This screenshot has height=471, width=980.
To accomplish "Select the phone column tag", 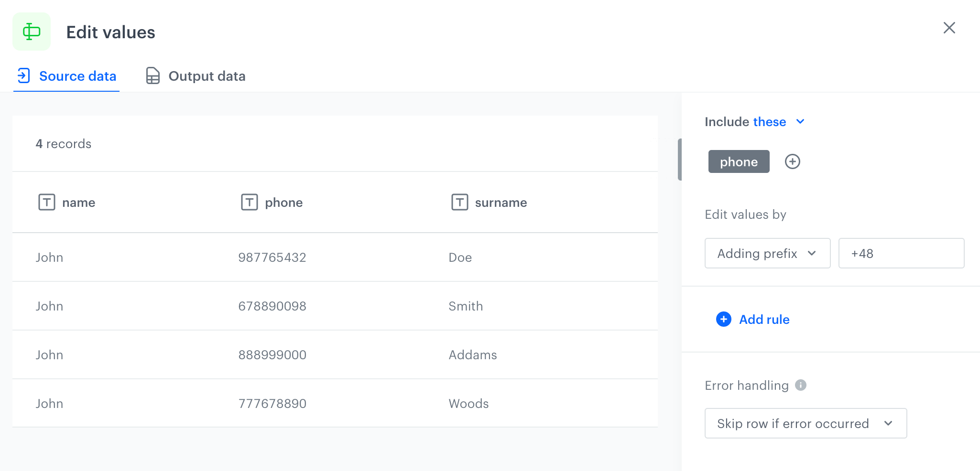I will coord(739,162).
